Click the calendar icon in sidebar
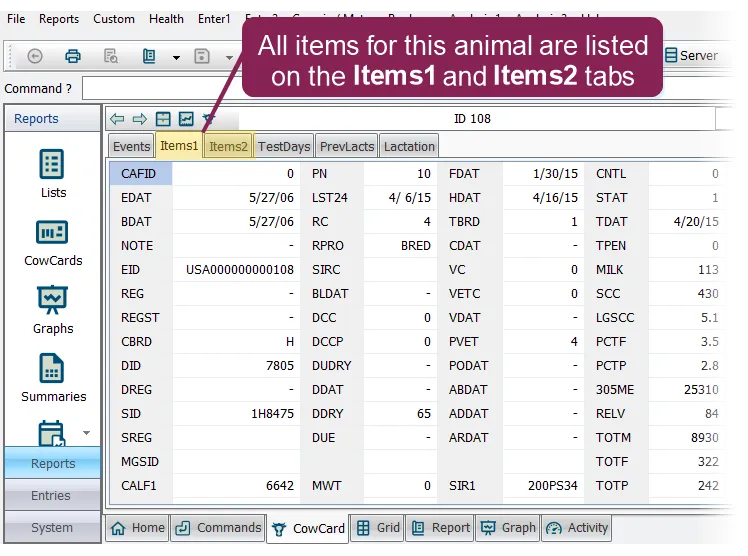The image size is (748, 556). pyautogui.click(x=52, y=433)
